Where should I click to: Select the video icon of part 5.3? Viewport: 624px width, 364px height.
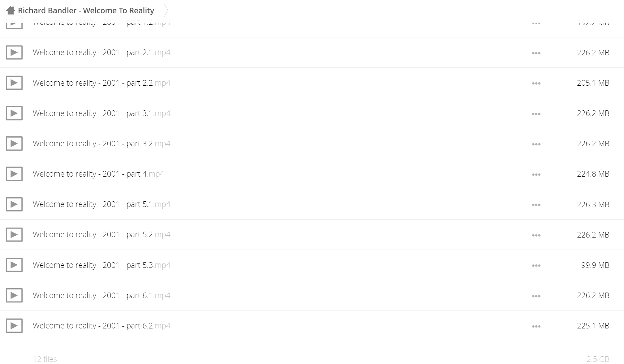(x=14, y=265)
